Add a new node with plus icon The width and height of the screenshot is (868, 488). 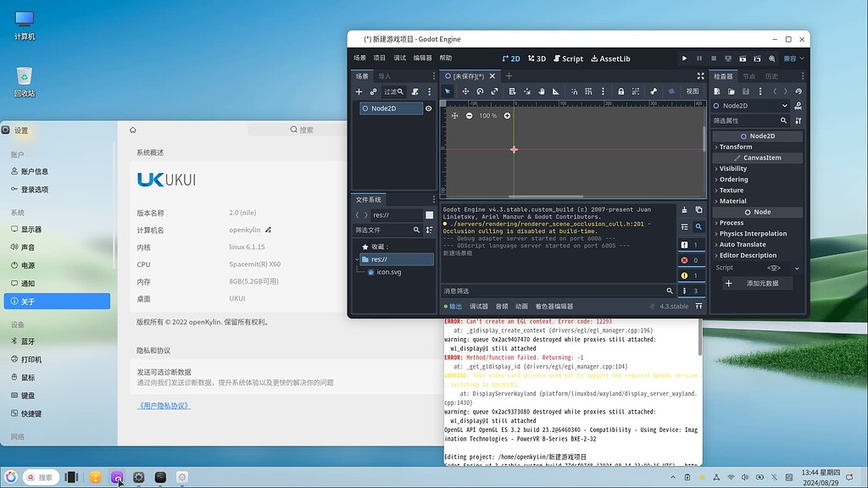[x=359, y=91]
